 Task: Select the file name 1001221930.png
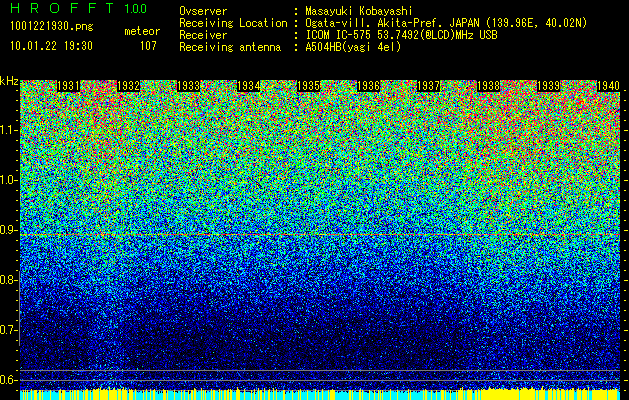(52, 27)
